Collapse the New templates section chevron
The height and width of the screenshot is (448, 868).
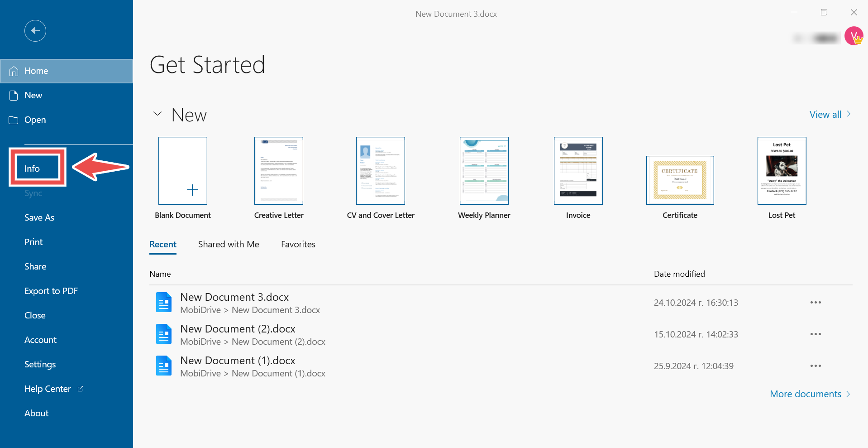(157, 114)
